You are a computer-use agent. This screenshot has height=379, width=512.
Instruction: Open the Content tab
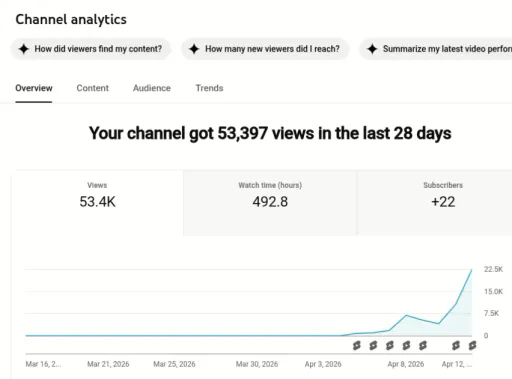click(x=93, y=88)
